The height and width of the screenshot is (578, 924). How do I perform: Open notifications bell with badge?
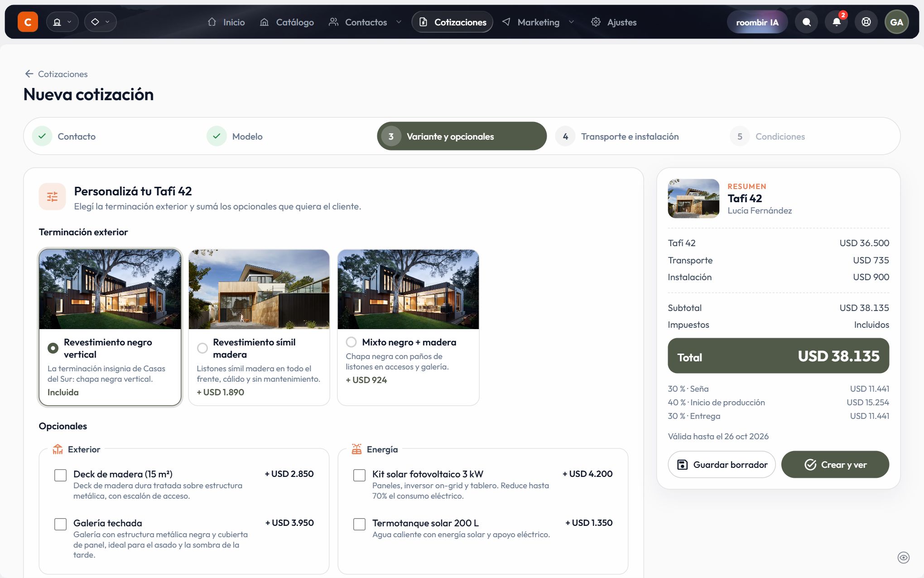click(x=836, y=22)
